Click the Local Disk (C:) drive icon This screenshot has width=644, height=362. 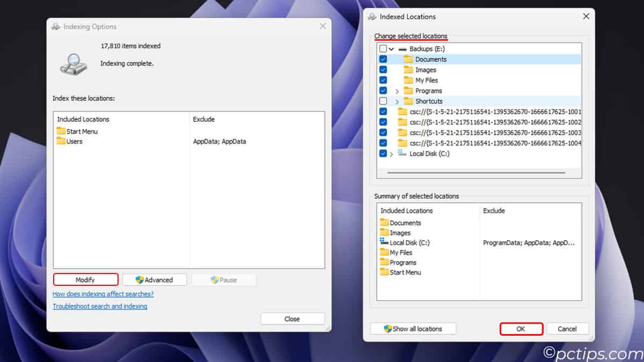(401, 153)
